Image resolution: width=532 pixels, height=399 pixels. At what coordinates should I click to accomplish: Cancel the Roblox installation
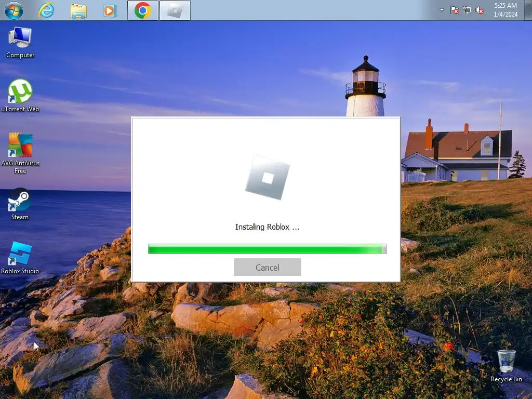tap(268, 268)
